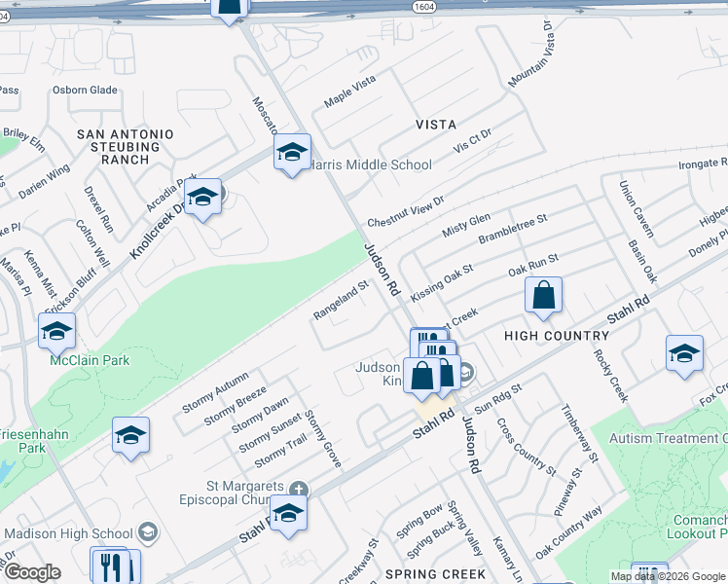
Task: Click the Basin Oak street label
Action: 642,262
